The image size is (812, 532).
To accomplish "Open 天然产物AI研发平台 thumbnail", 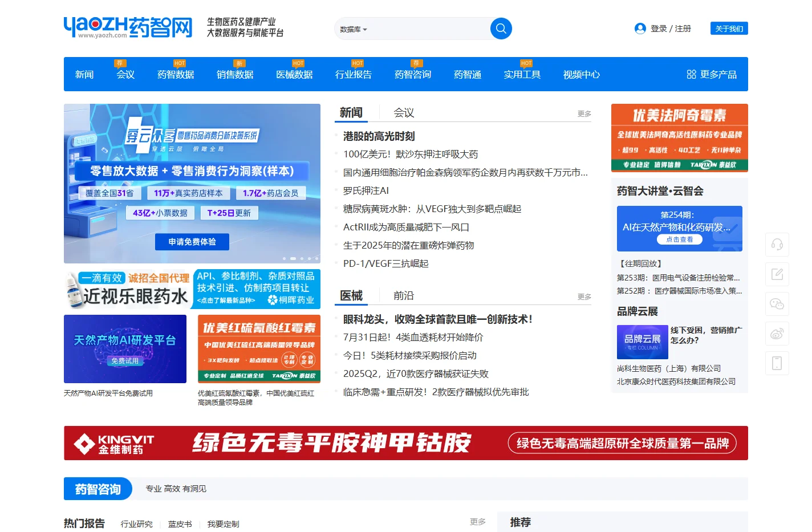I will [125, 349].
